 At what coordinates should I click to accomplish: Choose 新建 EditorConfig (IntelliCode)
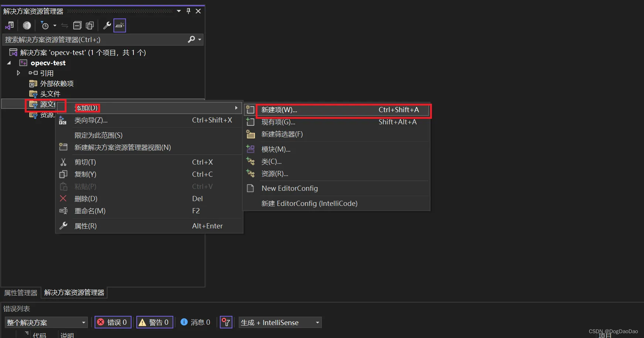pos(337,204)
